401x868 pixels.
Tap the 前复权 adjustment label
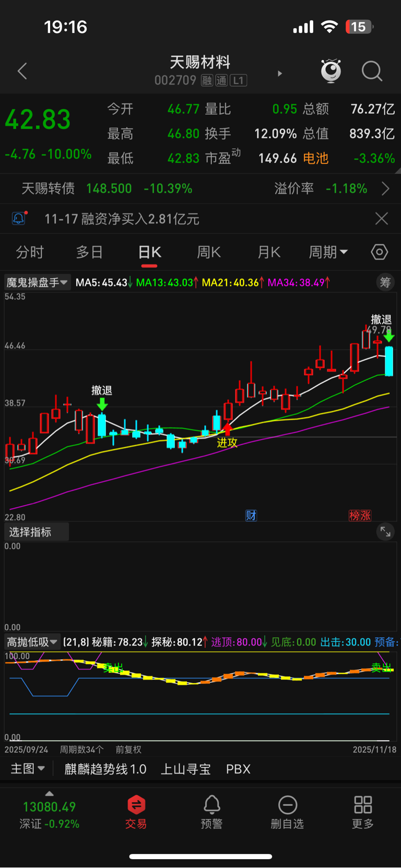pyautogui.click(x=128, y=750)
